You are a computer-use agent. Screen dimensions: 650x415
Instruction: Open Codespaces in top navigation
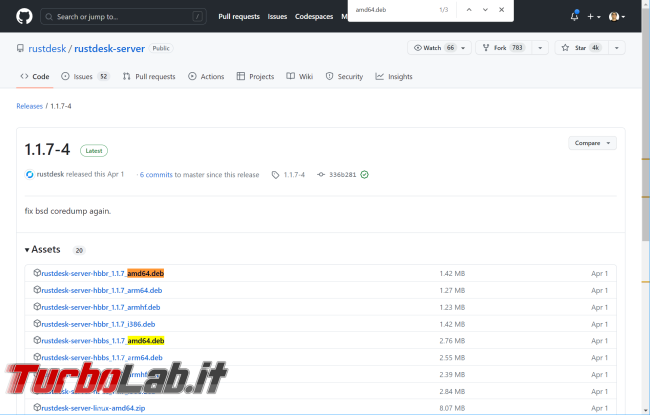click(314, 17)
